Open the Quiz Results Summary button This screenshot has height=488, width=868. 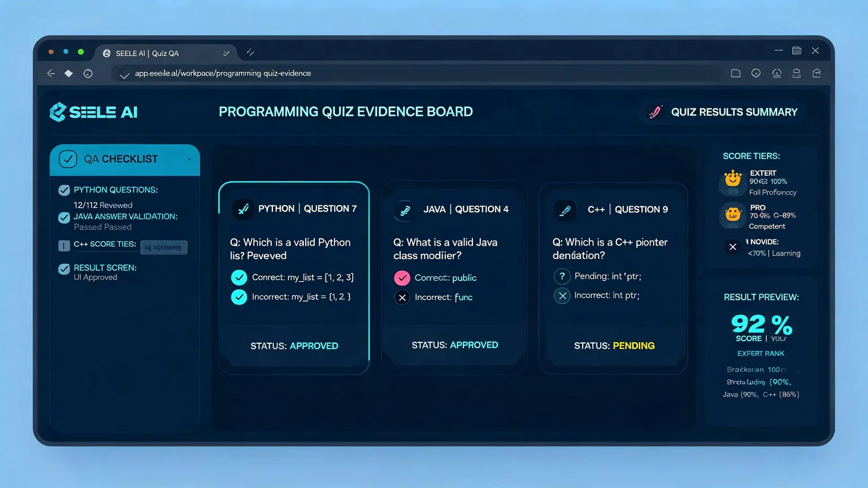coord(723,112)
